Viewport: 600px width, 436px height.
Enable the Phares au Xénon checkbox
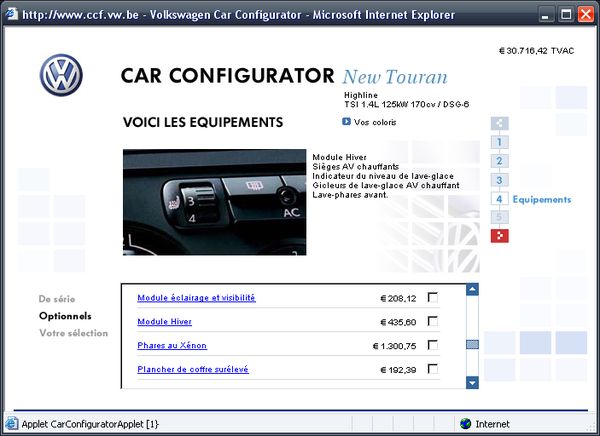point(433,345)
